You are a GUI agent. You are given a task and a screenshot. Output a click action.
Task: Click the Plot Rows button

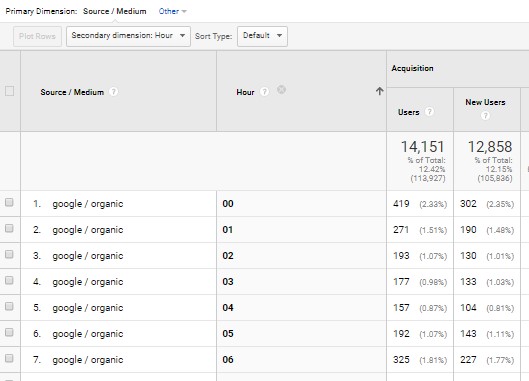coord(37,36)
